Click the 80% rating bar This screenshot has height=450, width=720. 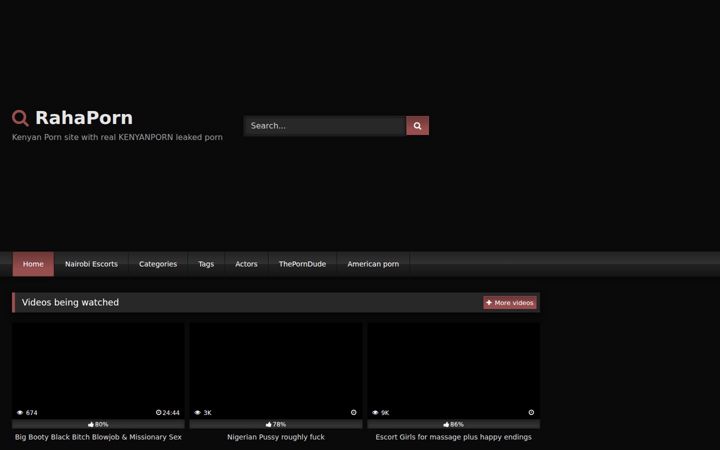pos(98,424)
